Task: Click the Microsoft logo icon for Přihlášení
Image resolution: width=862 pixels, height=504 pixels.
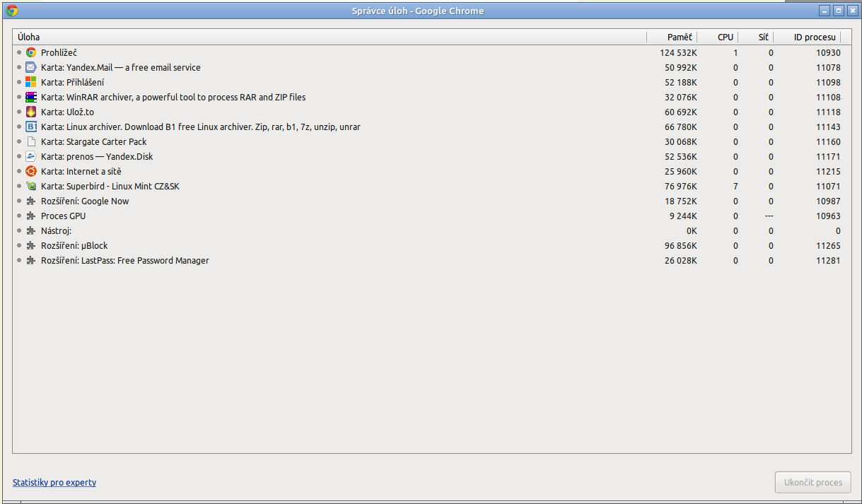Action: coord(31,82)
